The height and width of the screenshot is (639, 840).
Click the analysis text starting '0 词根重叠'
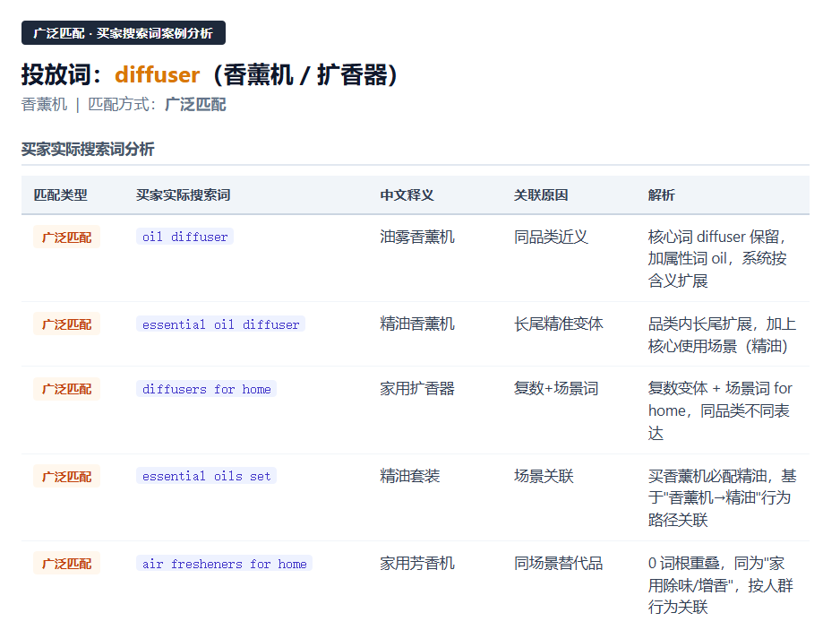(721, 585)
